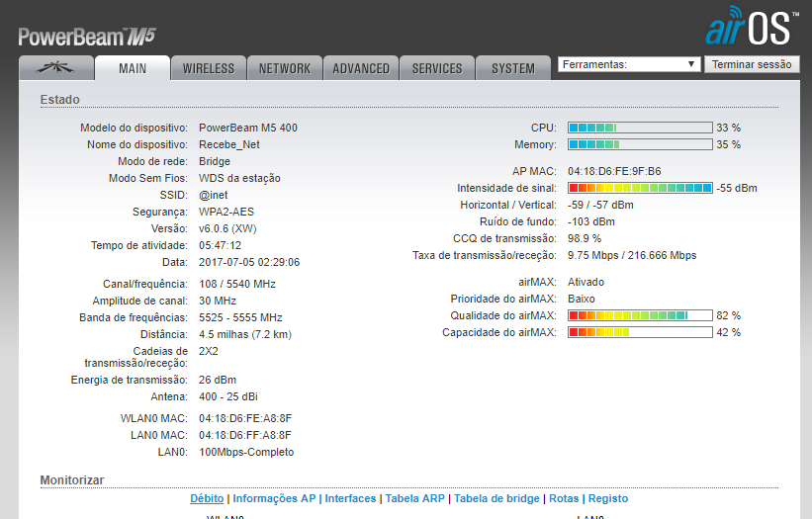Click the airOS logo

(x=751, y=26)
